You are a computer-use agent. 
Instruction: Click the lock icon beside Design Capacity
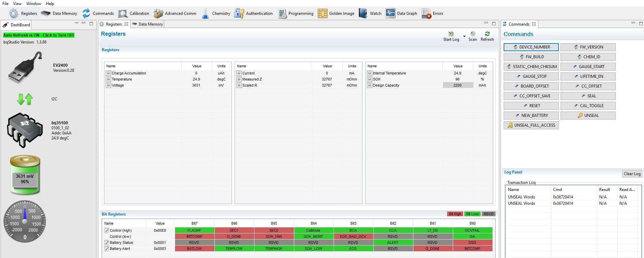(370, 85)
